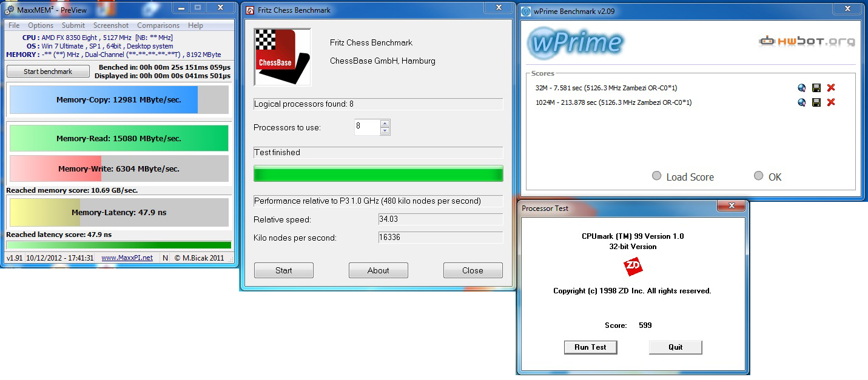Click the green Fritz test progress bar
This screenshot has height=380, width=868.
[378, 173]
